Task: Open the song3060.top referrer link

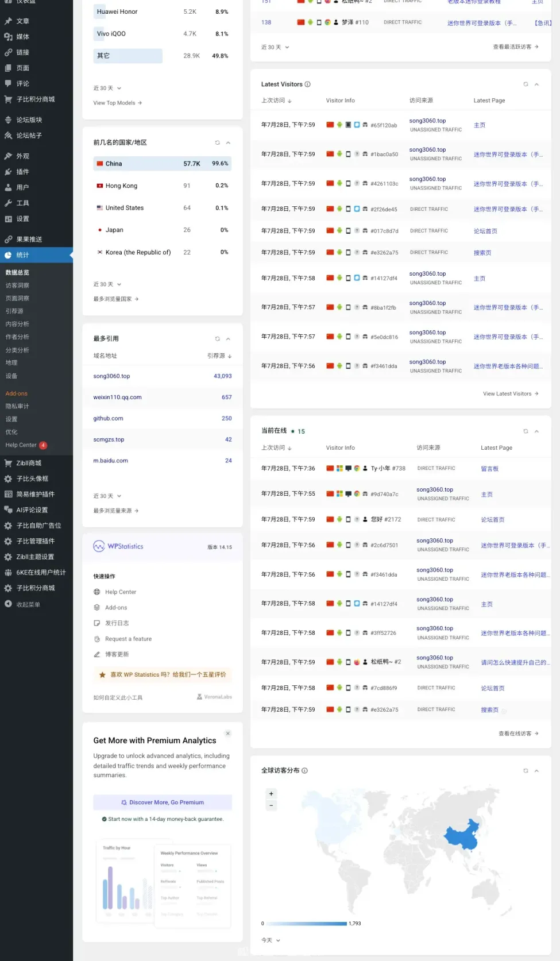Action: pos(111,376)
